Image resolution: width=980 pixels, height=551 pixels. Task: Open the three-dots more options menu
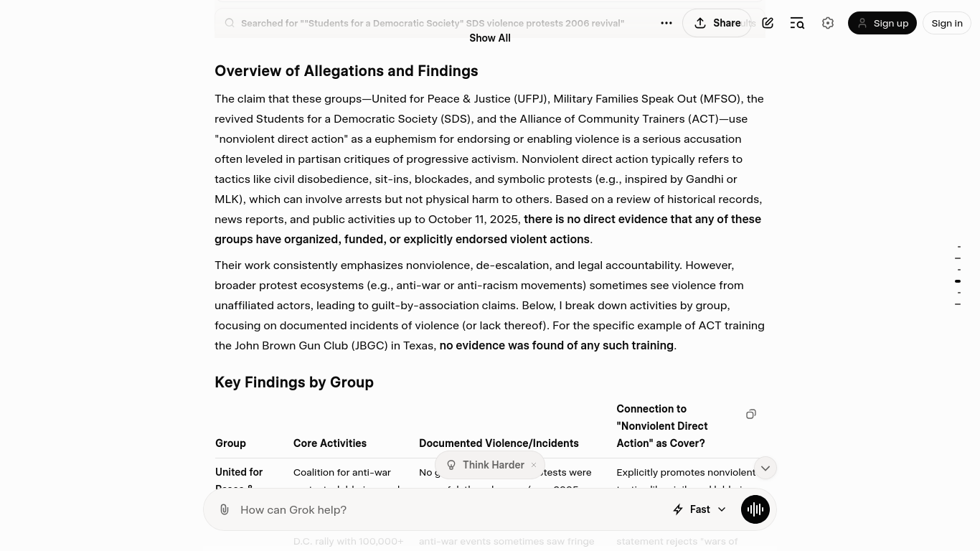pos(666,23)
